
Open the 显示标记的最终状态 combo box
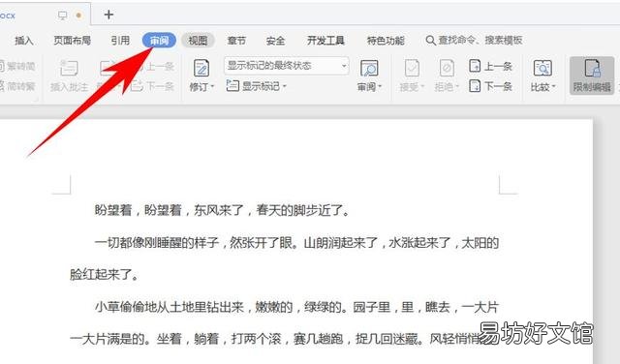tap(287, 66)
